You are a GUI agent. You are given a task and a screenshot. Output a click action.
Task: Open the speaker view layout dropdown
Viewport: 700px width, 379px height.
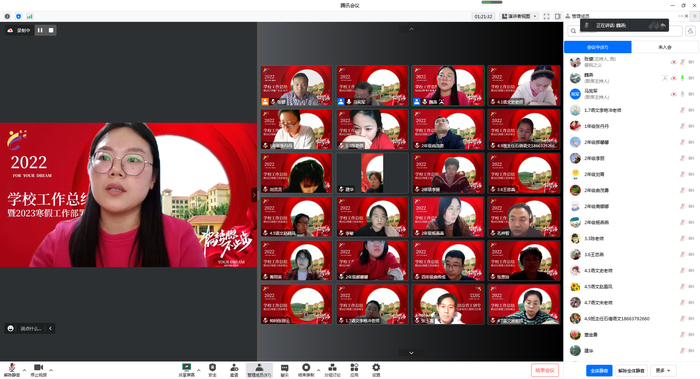[x=519, y=16]
